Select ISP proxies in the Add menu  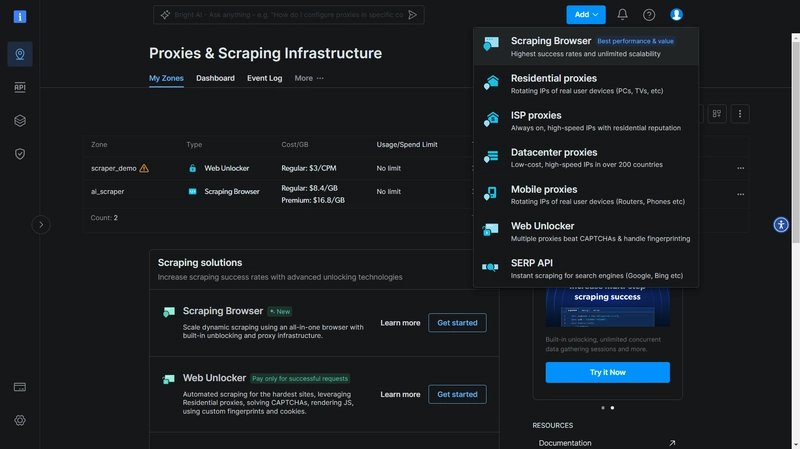586,121
